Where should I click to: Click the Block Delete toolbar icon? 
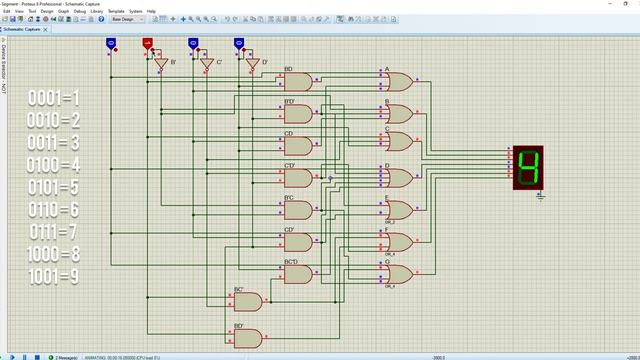293,19
